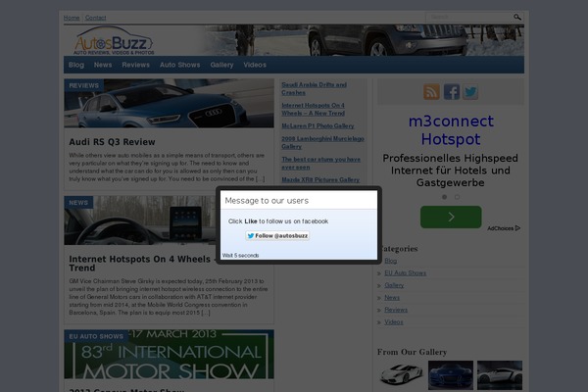Open the Blog category link
This screenshot has height=392, width=588.
(x=390, y=261)
